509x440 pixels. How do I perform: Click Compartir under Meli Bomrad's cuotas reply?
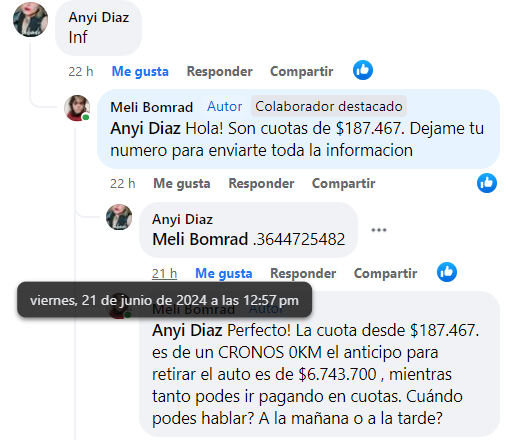click(x=343, y=183)
